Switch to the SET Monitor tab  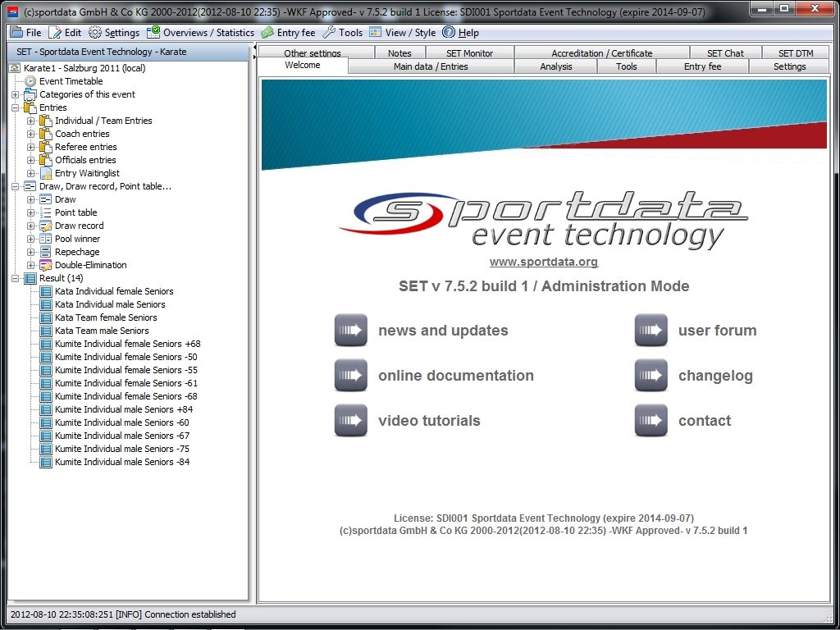tap(470, 52)
